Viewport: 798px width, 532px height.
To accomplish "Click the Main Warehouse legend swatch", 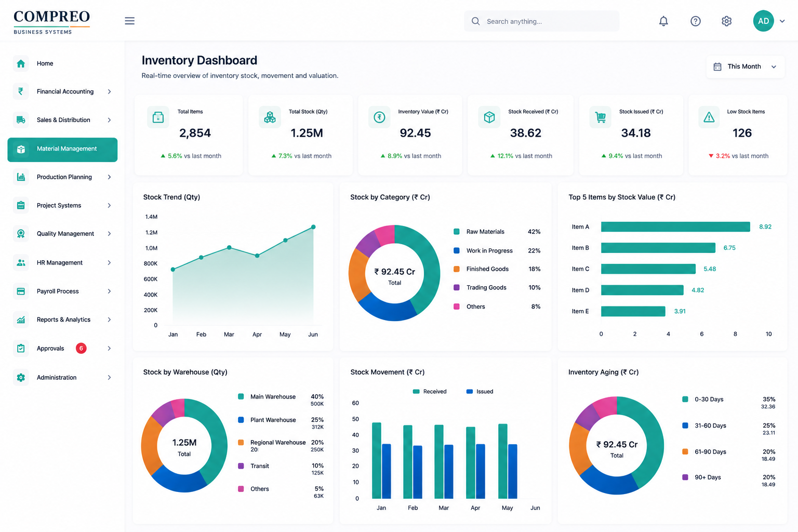I will pyautogui.click(x=241, y=396).
